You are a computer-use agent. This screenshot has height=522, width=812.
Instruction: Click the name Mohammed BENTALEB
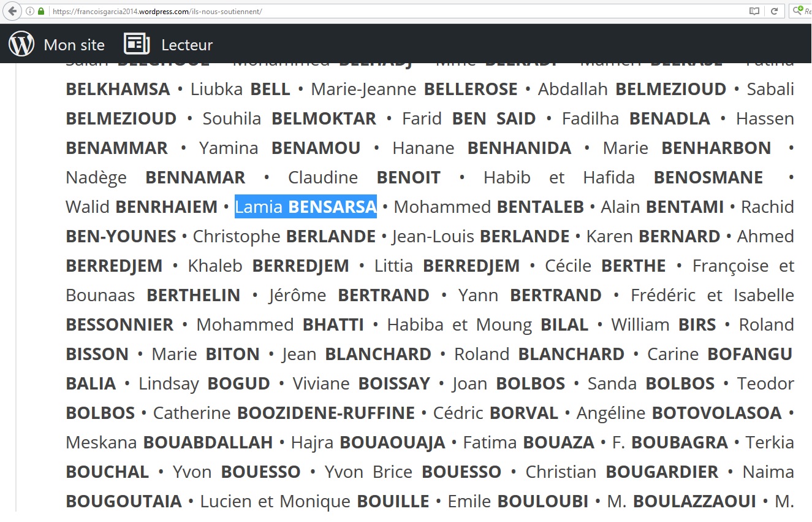488,207
